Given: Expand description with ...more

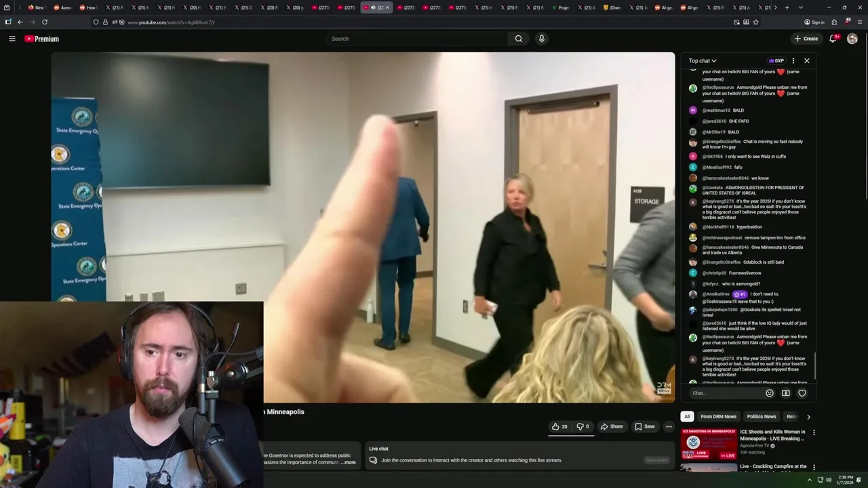Looking at the screenshot, I should click(x=349, y=462).
